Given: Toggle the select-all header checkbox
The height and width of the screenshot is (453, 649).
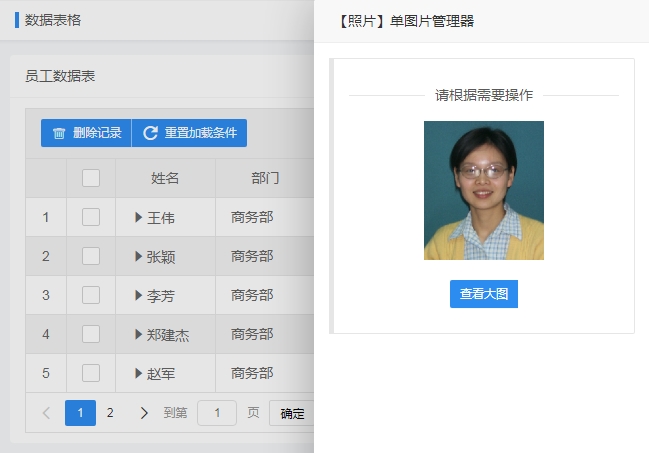Looking at the screenshot, I should click(x=91, y=178).
